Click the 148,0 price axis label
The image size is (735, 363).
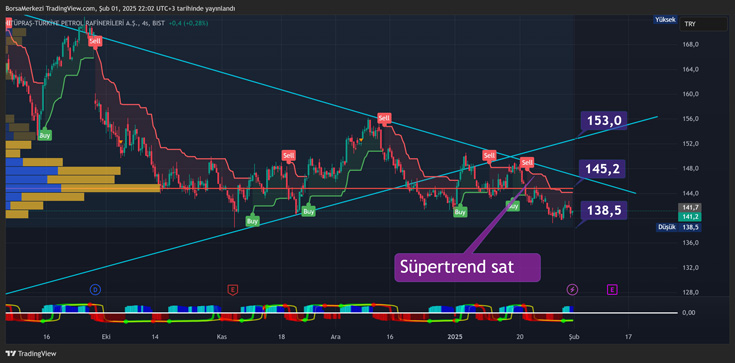click(691, 168)
